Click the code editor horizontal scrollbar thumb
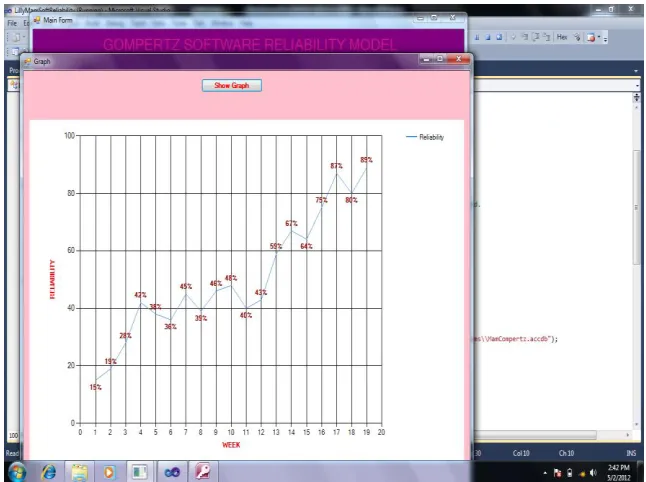This screenshot has width=646, height=482. click(x=535, y=435)
